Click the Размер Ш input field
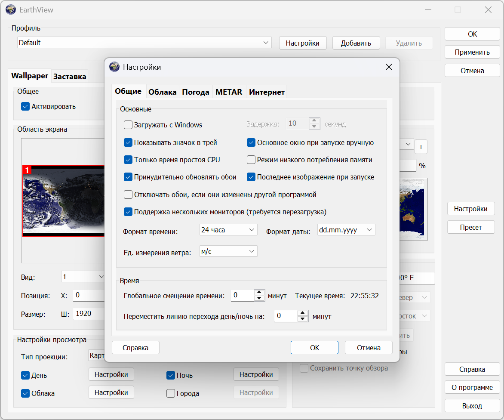The height and width of the screenshot is (420, 504). pyautogui.click(x=89, y=314)
